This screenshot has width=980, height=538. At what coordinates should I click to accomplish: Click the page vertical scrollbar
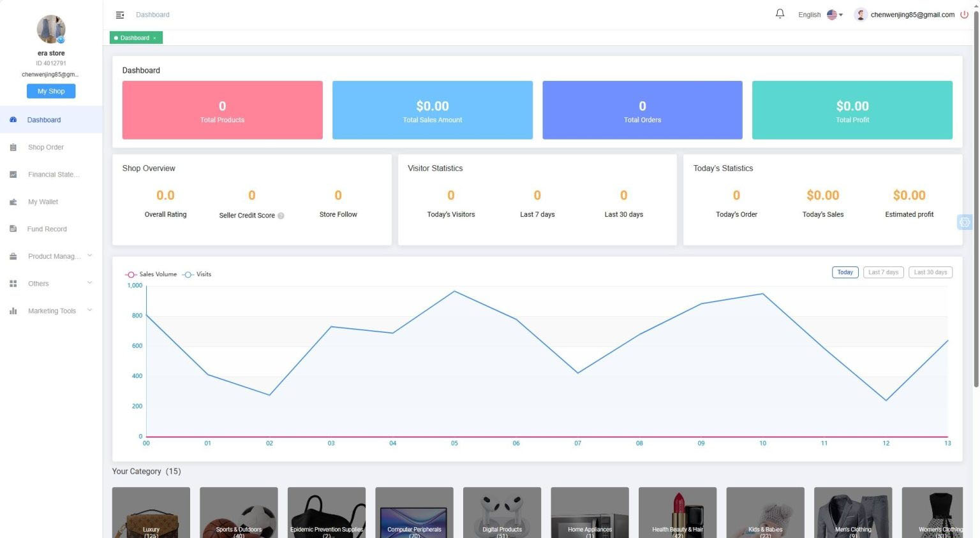click(976, 198)
